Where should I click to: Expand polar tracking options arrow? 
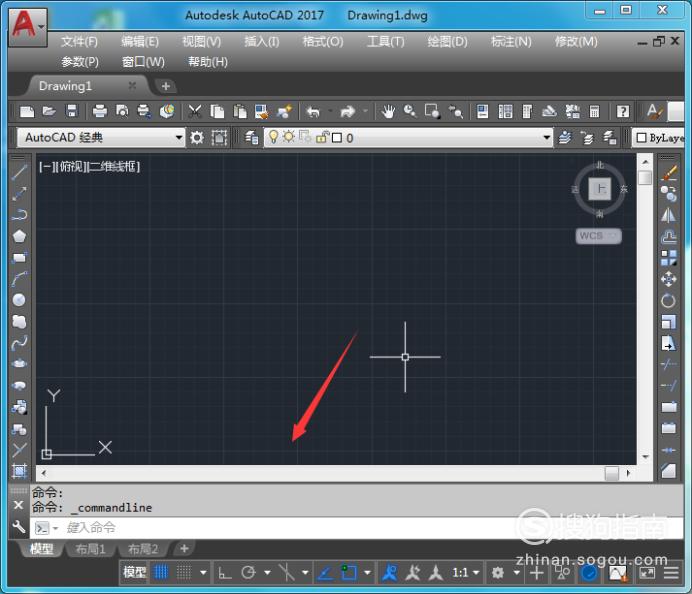point(267,573)
